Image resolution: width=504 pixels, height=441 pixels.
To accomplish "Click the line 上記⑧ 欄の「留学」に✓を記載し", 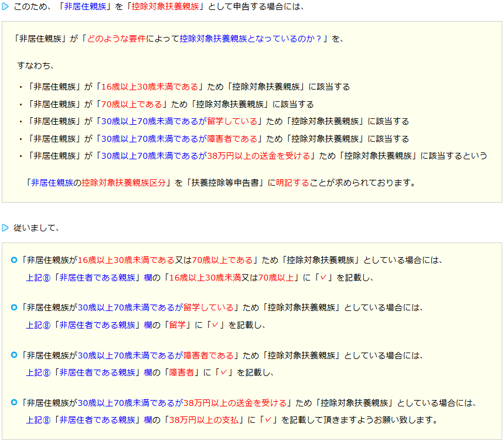I will coord(145,325).
